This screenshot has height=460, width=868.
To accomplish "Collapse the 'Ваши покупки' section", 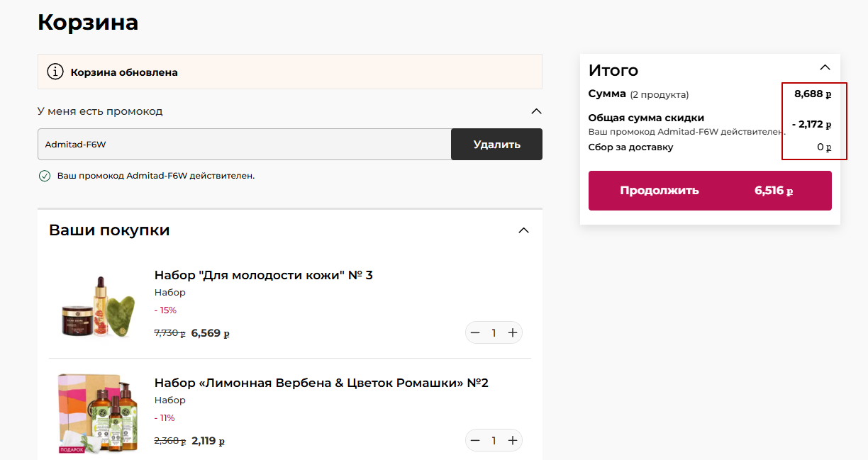I will coord(523,230).
